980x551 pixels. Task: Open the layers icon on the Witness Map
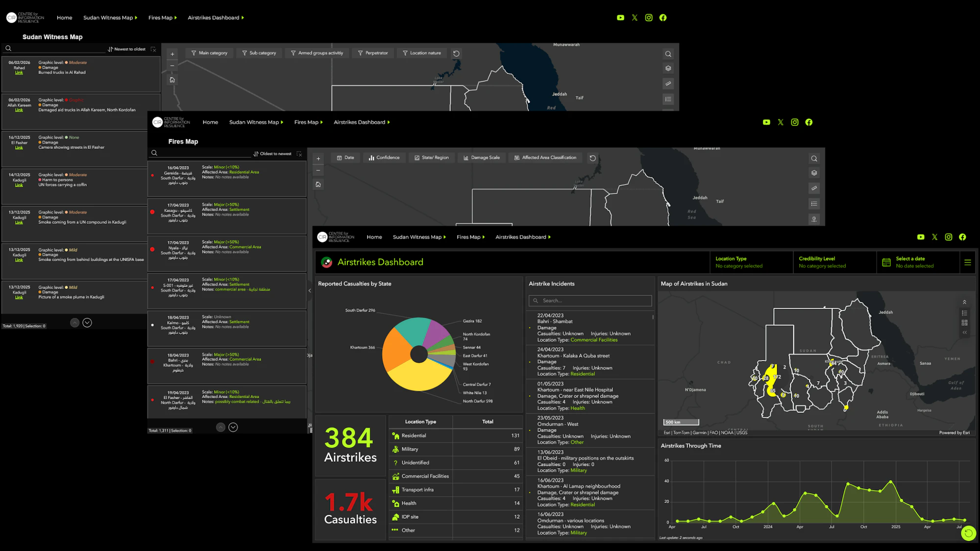pyautogui.click(x=668, y=69)
